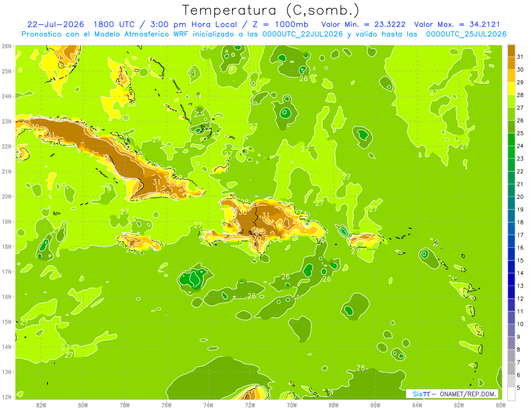Click the colorbar label 25

(x=520, y=133)
